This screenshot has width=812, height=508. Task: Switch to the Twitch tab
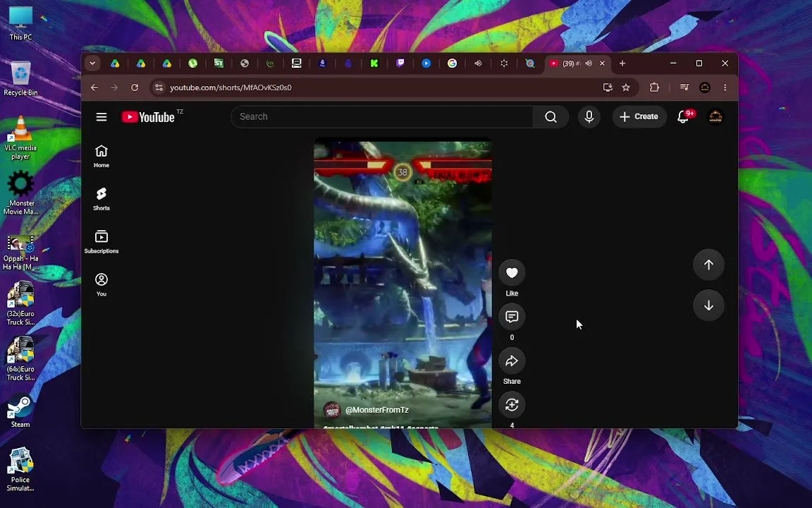click(x=400, y=64)
